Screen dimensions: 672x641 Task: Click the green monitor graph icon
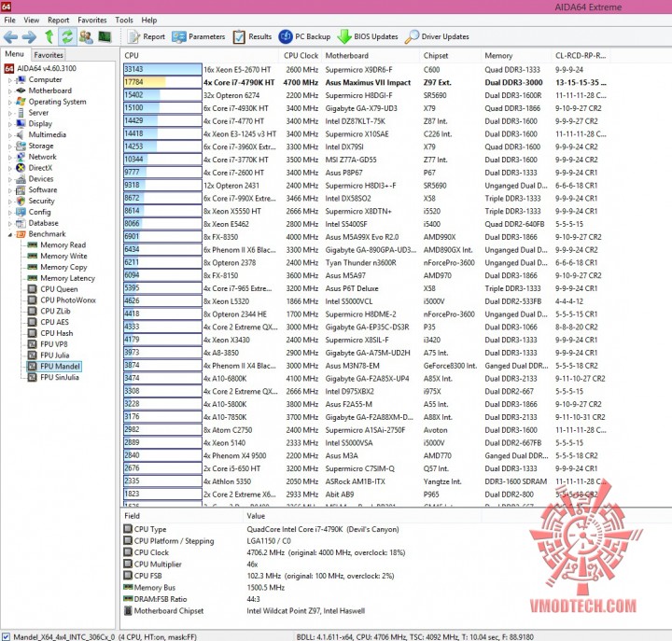click(x=105, y=36)
